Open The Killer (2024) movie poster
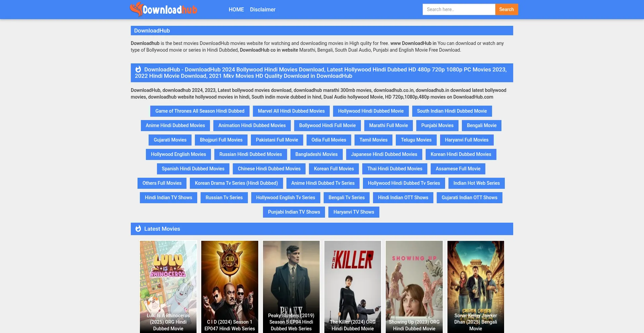Screen dimensions: 644x333 pos(353,287)
